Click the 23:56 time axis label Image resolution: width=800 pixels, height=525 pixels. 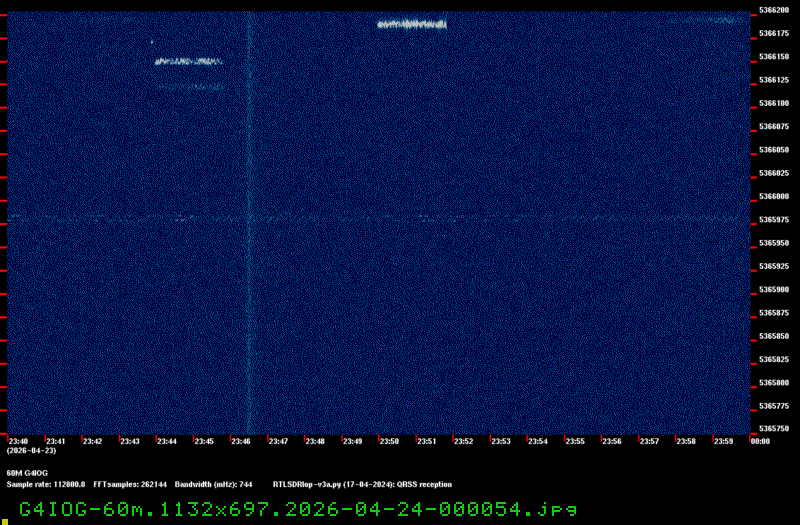[x=612, y=441]
